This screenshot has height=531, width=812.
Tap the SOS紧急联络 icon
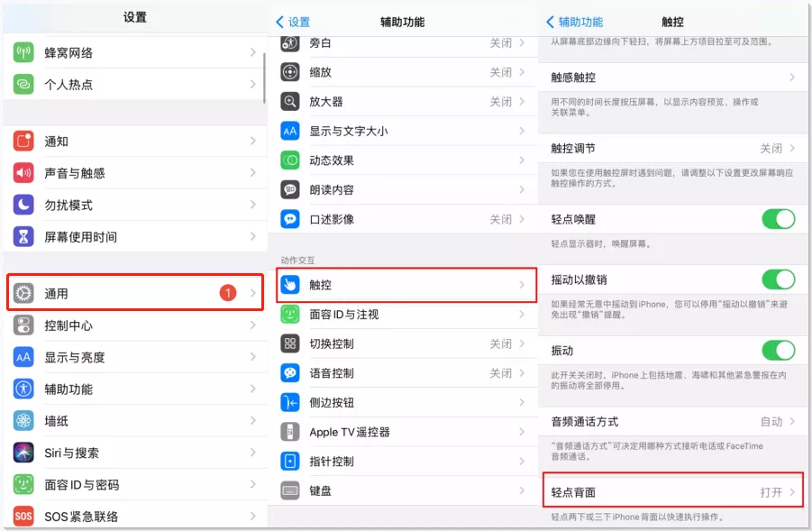(x=23, y=516)
